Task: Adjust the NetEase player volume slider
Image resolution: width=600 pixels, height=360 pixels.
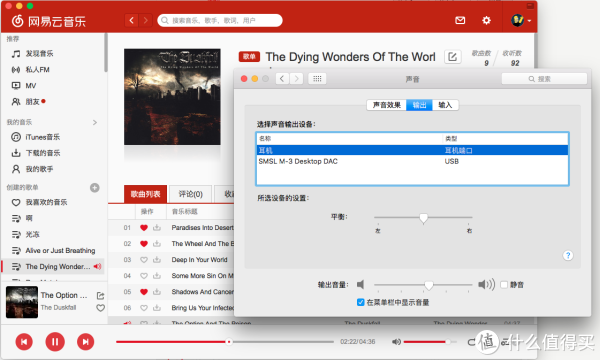Action: pos(430,342)
